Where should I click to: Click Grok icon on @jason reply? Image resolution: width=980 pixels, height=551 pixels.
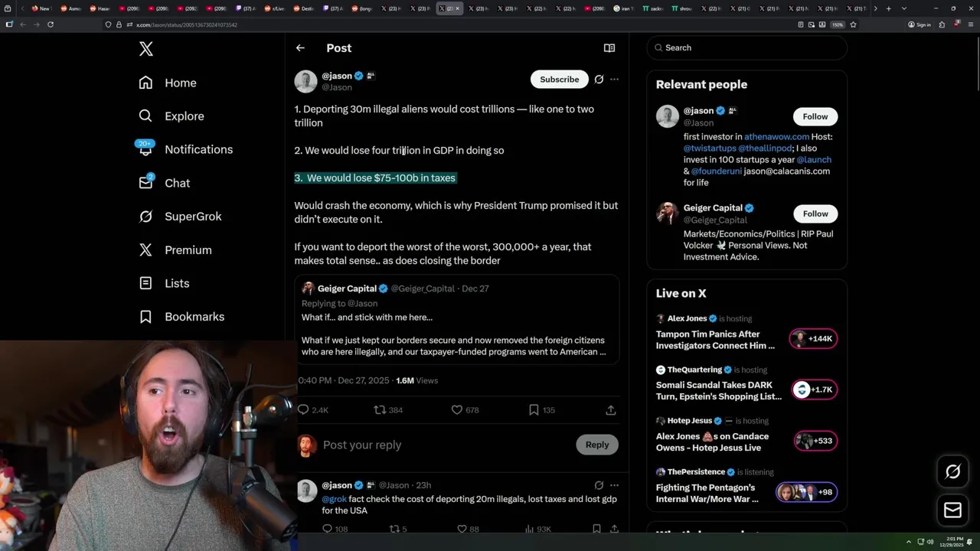(x=599, y=485)
